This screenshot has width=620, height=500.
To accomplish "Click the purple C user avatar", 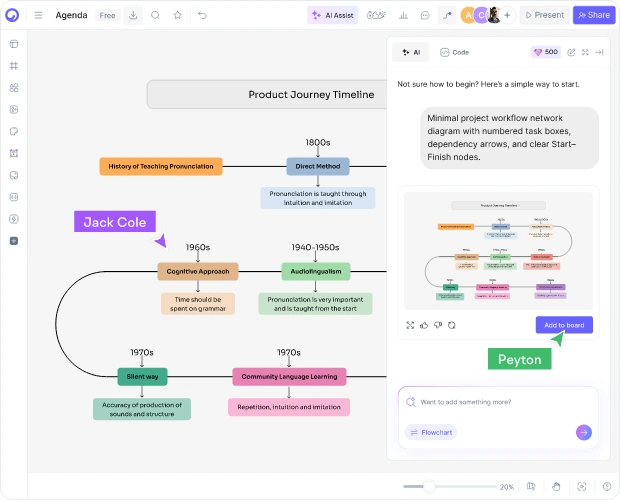I will pos(481,15).
